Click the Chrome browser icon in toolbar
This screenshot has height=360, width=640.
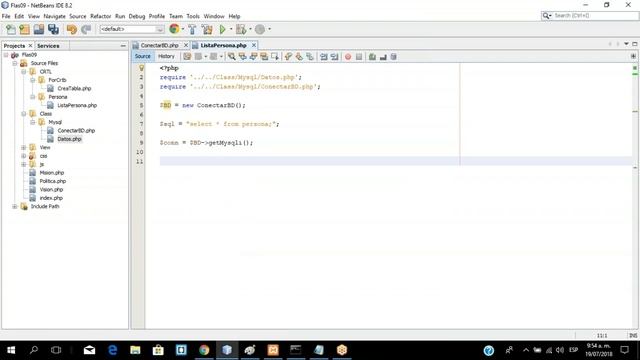(174, 29)
